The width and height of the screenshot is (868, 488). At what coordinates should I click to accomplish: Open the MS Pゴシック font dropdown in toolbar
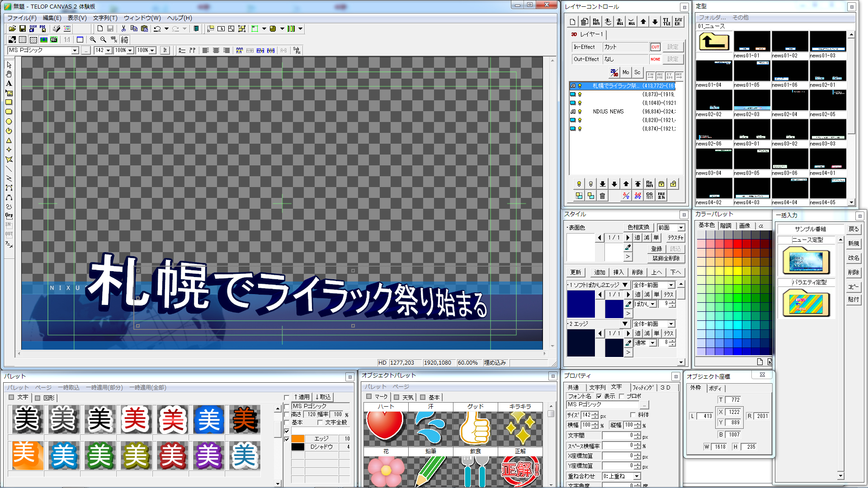pos(75,51)
